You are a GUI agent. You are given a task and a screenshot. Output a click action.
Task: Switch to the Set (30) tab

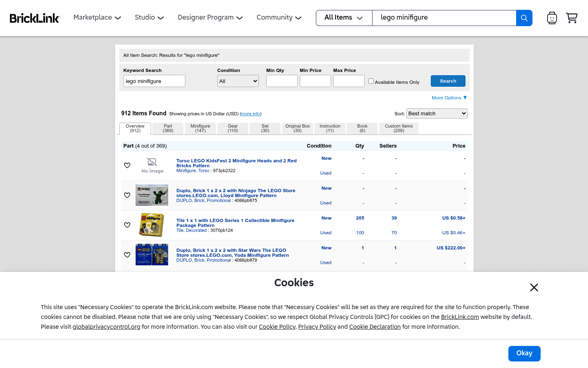coord(265,129)
